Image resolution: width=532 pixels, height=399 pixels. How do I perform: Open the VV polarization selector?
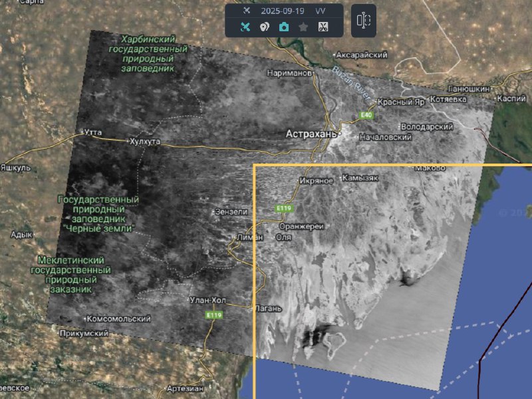(321, 11)
